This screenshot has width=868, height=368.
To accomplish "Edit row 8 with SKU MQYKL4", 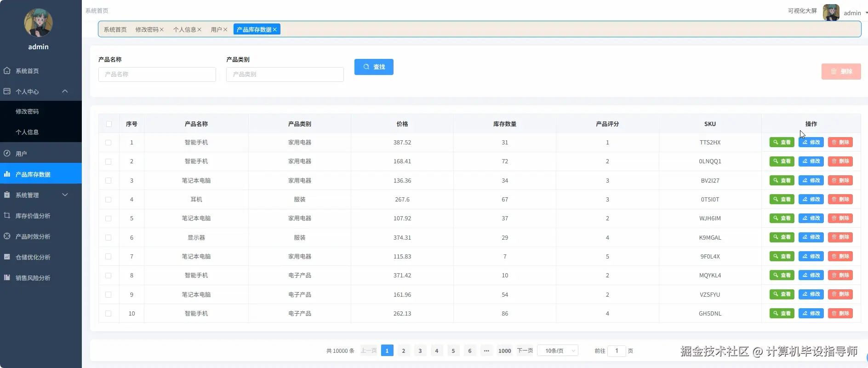I will [x=811, y=276].
